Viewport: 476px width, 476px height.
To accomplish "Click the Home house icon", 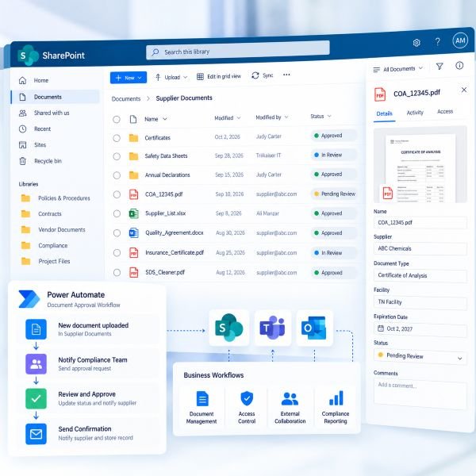I will 22,80.
